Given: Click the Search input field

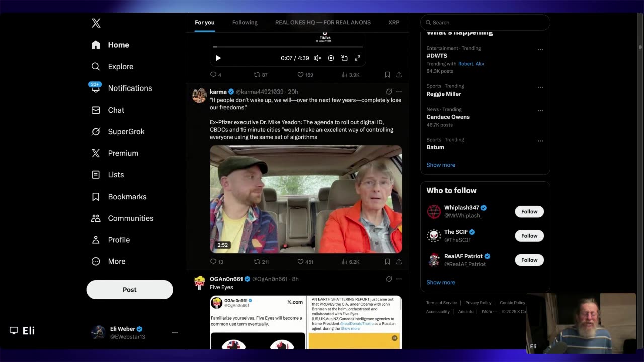Looking at the screenshot, I should coord(485,22).
